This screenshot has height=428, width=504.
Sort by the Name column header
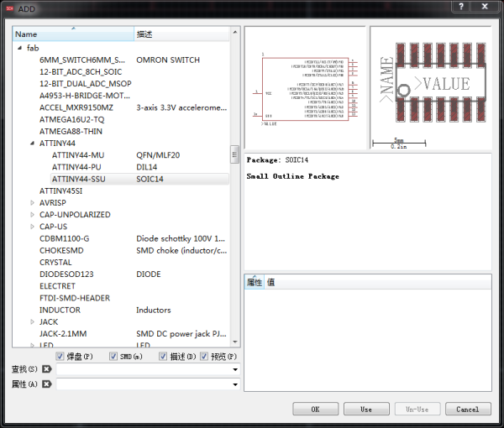[x=73, y=34]
